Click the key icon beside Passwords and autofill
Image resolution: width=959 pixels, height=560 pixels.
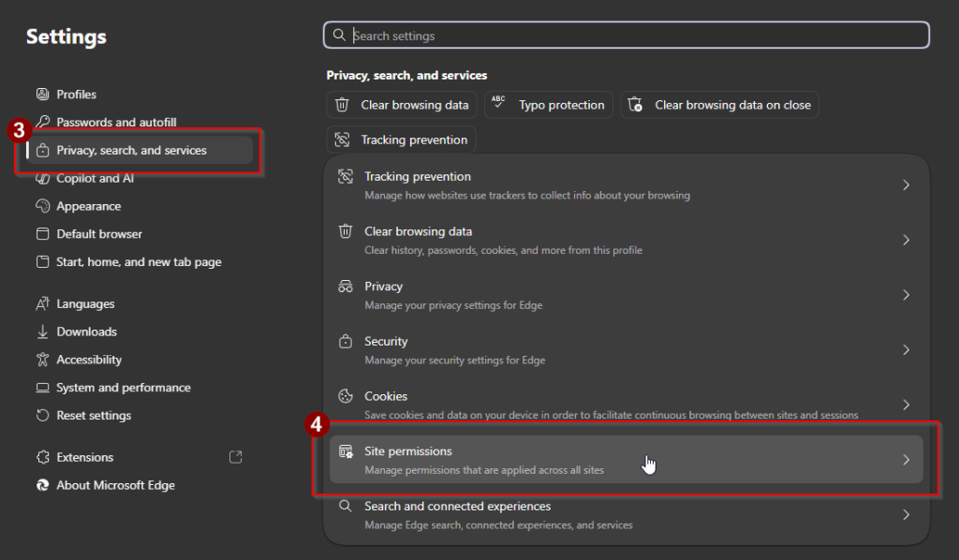[x=42, y=122]
